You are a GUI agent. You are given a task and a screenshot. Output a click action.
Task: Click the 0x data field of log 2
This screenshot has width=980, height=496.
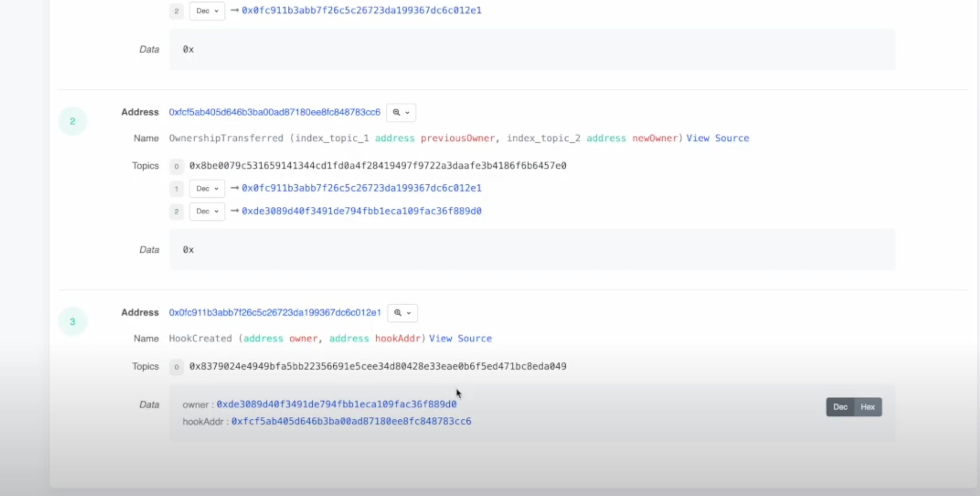532,250
